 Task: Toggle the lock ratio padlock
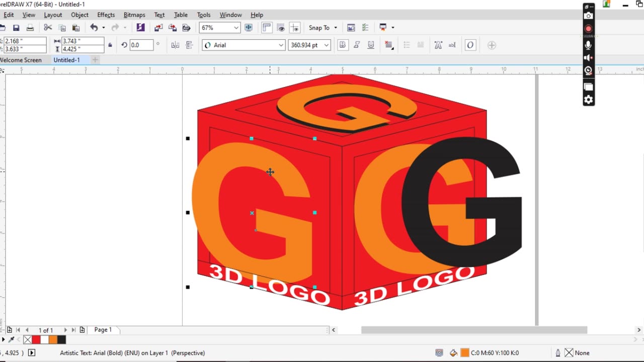click(x=110, y=45)
